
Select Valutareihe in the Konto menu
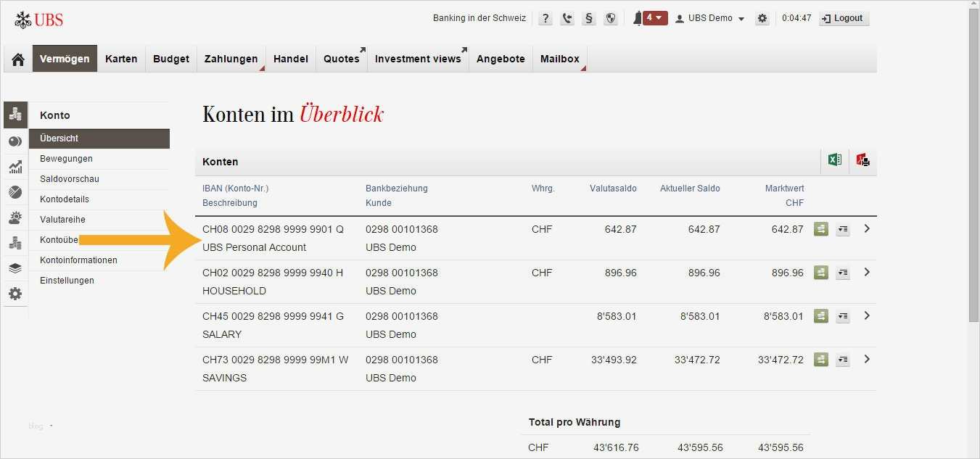point(99,220)
